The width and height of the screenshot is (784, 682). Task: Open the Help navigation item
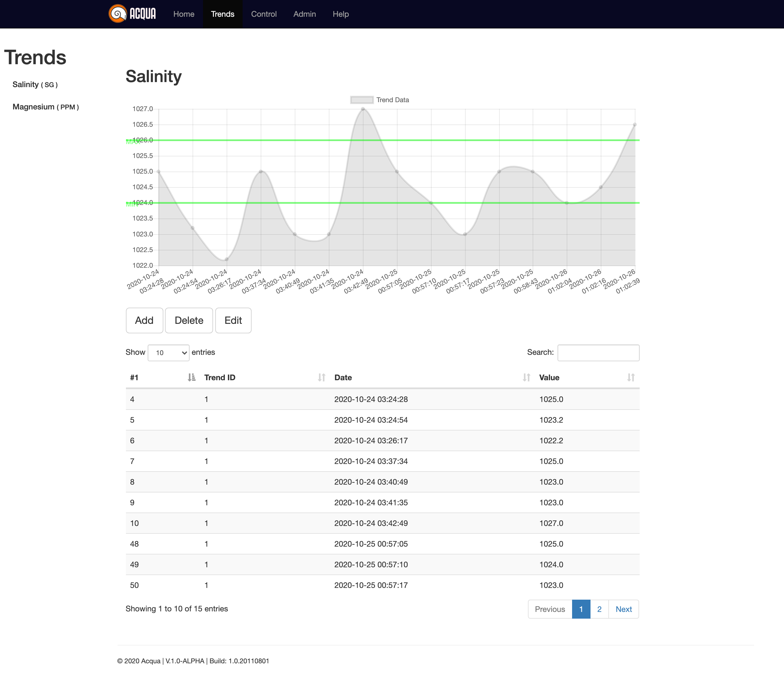(x=341, y=14)
